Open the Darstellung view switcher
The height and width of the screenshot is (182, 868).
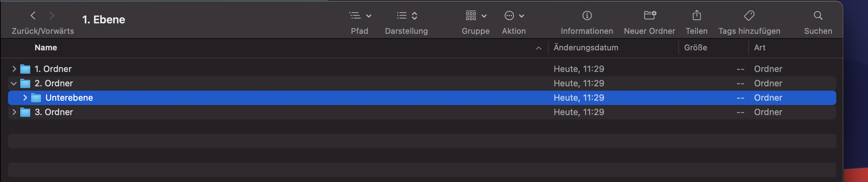[x=407, y=15]
